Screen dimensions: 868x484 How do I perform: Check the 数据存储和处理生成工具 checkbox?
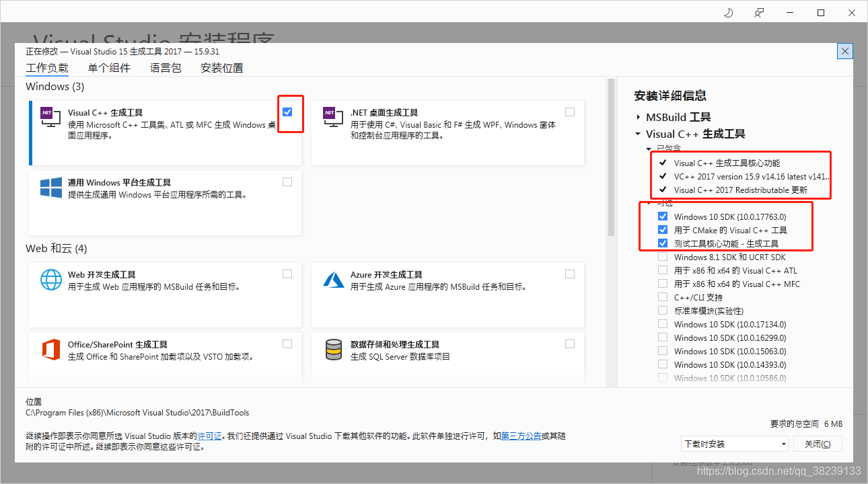point(570,344)
